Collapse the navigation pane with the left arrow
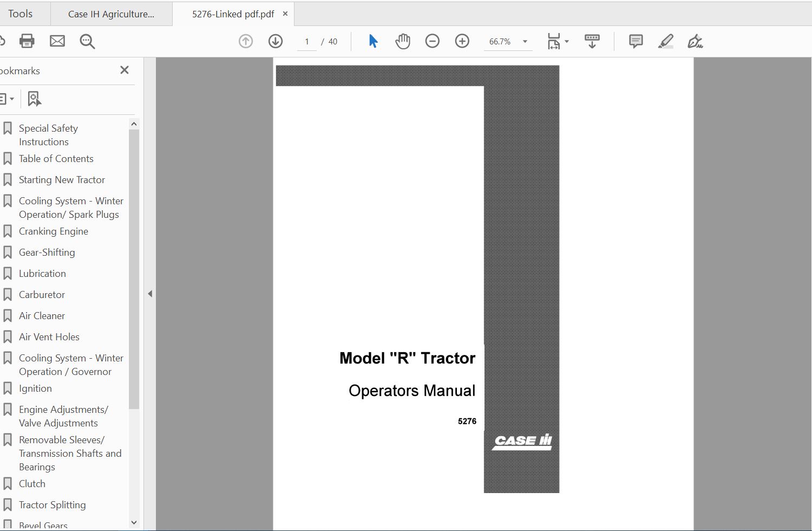This screenshot has height=531, width=812. pos(150,294)
